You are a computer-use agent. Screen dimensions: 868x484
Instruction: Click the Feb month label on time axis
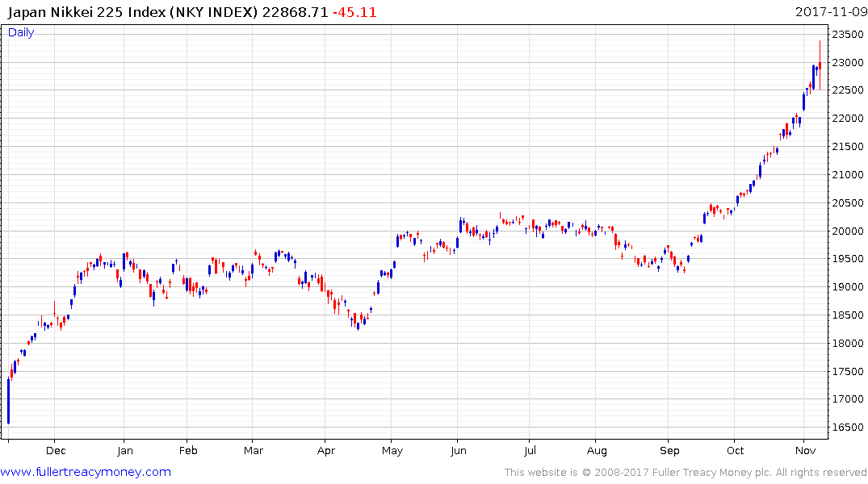click(188, 451)
